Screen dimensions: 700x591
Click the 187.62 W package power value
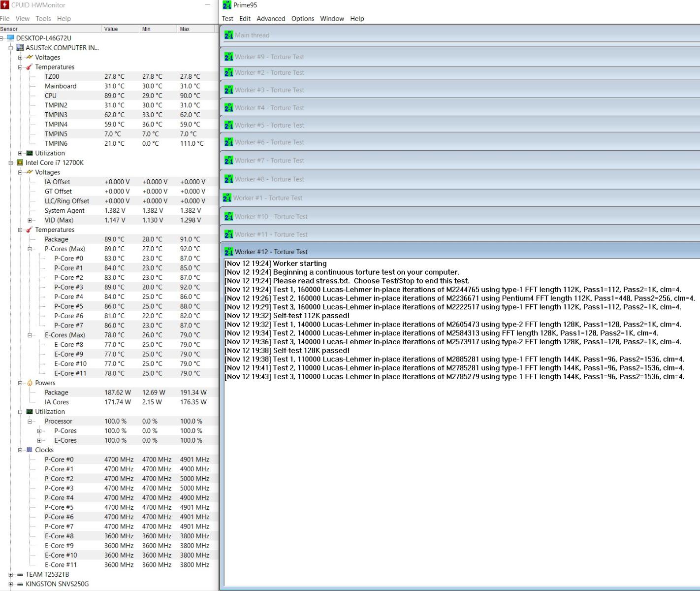[x=118, y=393]
